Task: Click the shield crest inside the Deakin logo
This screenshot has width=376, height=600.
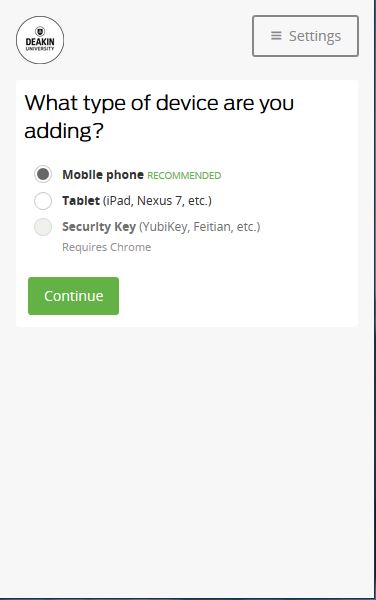Action: (x=40, y=31)
